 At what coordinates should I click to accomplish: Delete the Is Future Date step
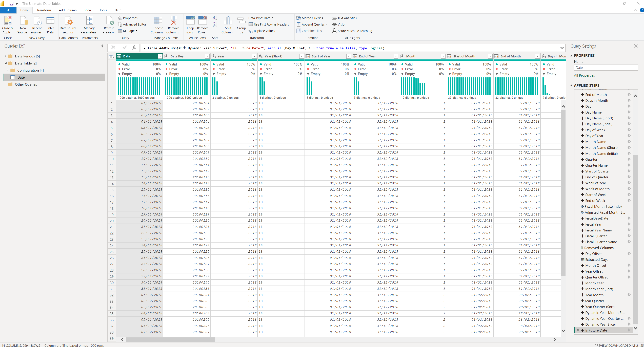pos(578,330)
